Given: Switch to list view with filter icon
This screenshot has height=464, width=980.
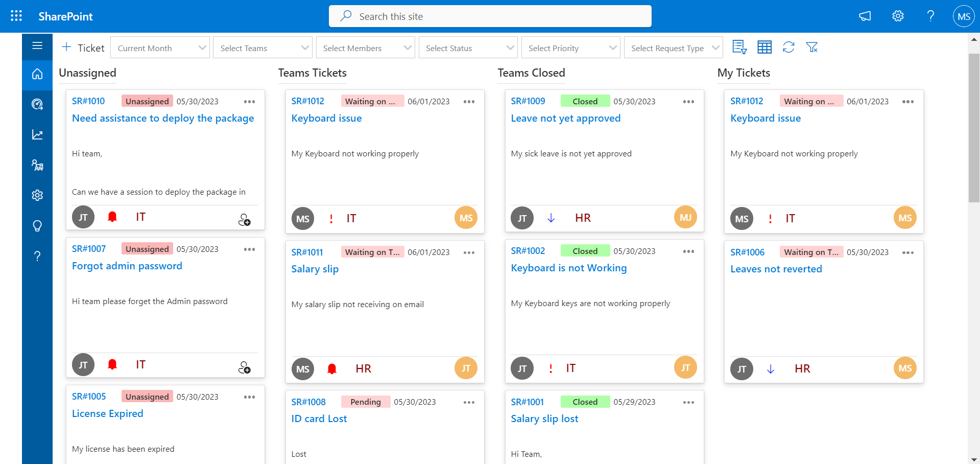Looking at the screenshot, I should (739, 48).
